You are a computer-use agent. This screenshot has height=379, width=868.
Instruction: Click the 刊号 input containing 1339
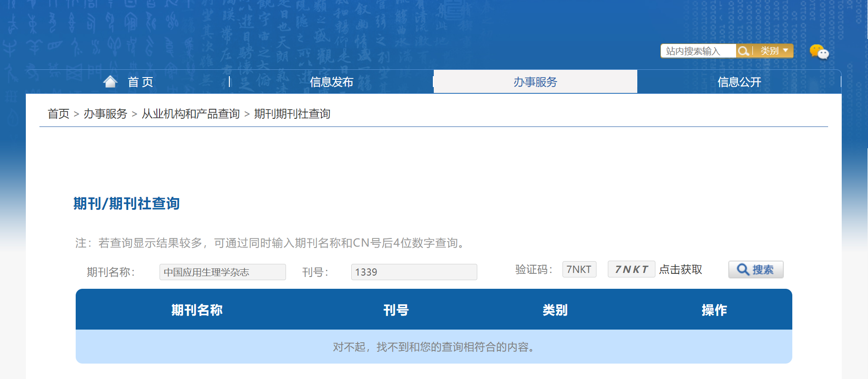tap(414, 272)
